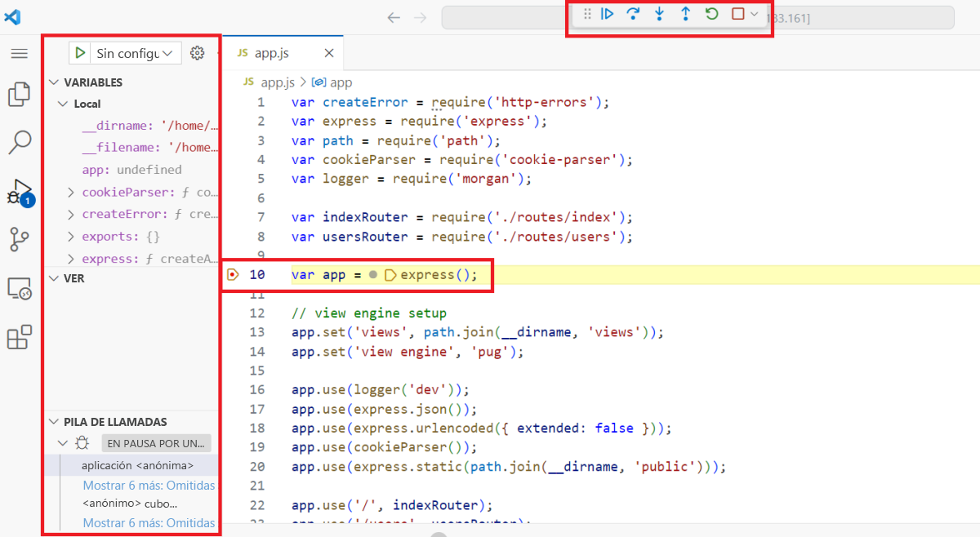
Task: Click the green Start Debugging play icon
Action: pyautogui.click(x=80, y=53)
